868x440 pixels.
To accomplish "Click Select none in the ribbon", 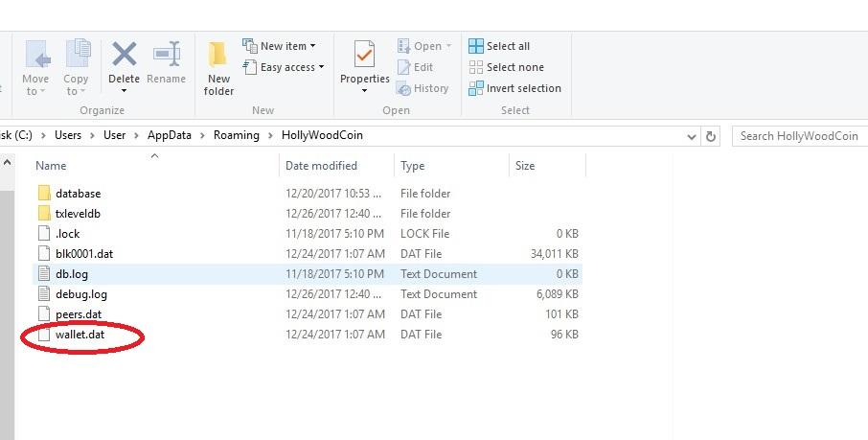I will pos(507,67).
